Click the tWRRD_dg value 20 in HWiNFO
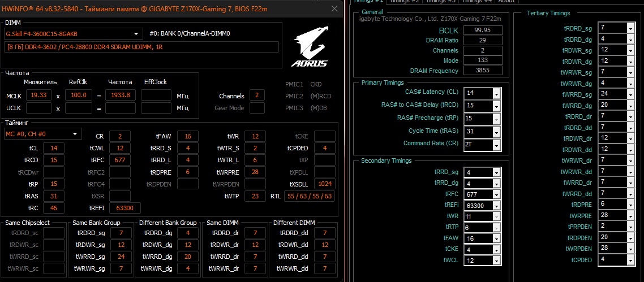This screenshot has height=282, width=644. click(x=188, y=257)
